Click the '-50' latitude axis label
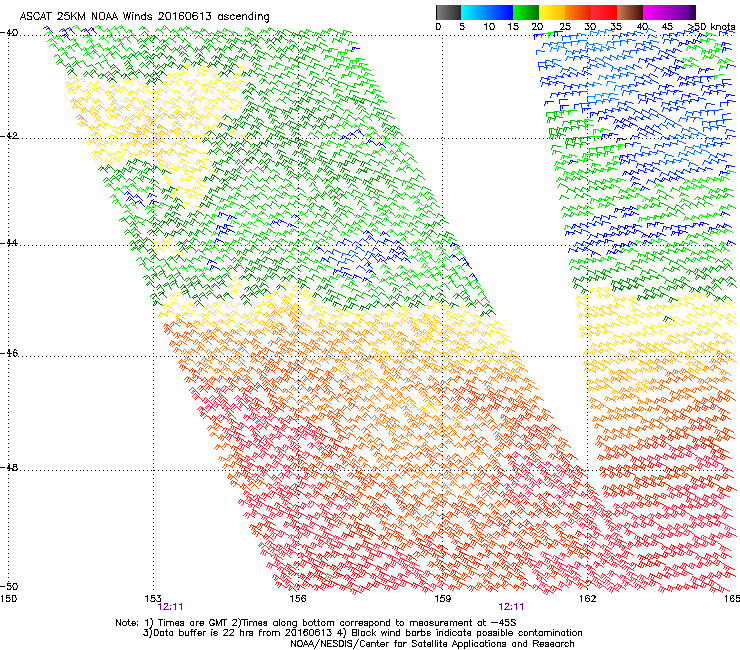The width and height of the screenshot is (740, 650). (x=9, y=586)
